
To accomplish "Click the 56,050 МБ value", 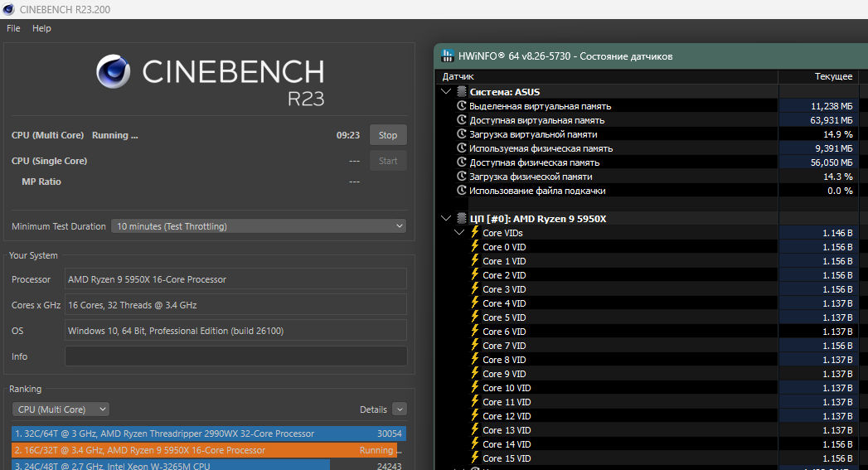I will (x=832, y=162).
